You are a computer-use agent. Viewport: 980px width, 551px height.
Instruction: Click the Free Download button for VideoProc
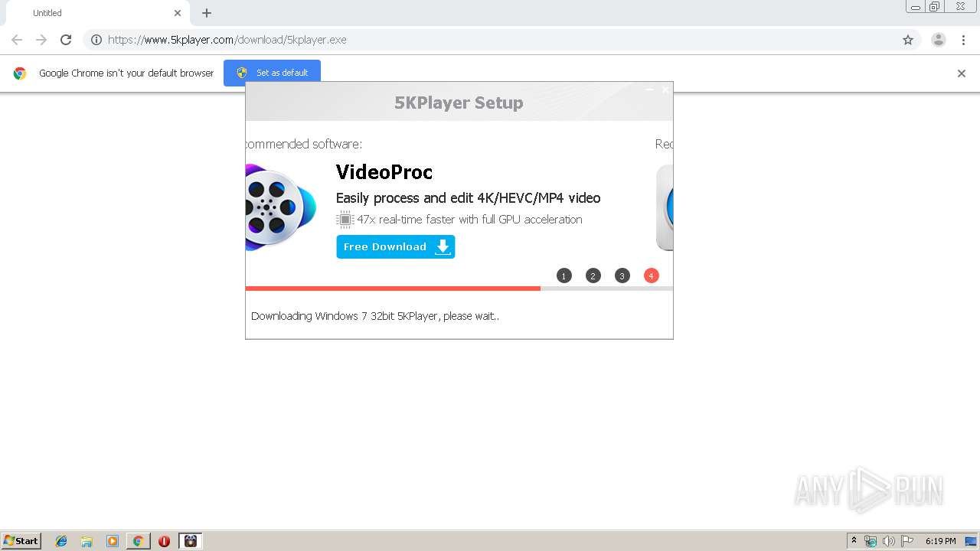click(x=395, y=246)
